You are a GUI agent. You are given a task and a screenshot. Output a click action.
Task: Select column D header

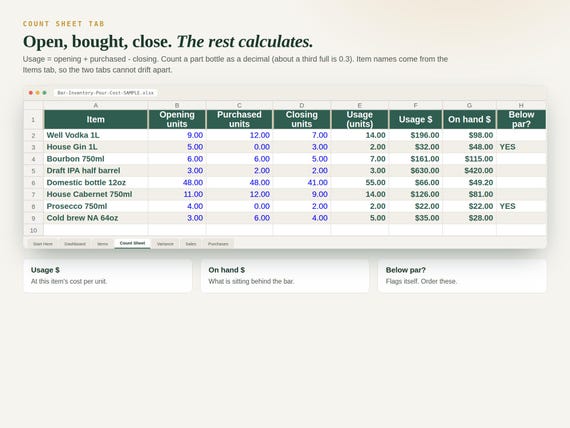tap(302, 105)
